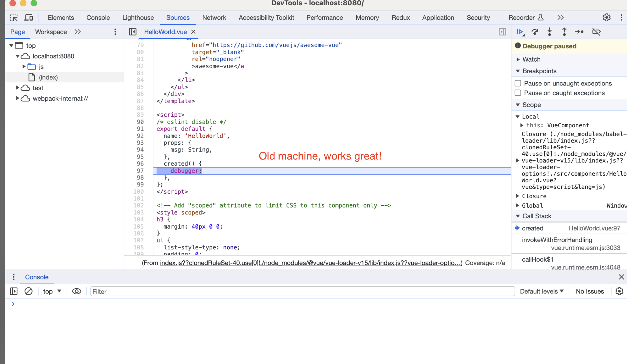The width and height of the screenshot is (627, 364).
Task: Click line number 96 in the gutter
Action: [140, 164]
